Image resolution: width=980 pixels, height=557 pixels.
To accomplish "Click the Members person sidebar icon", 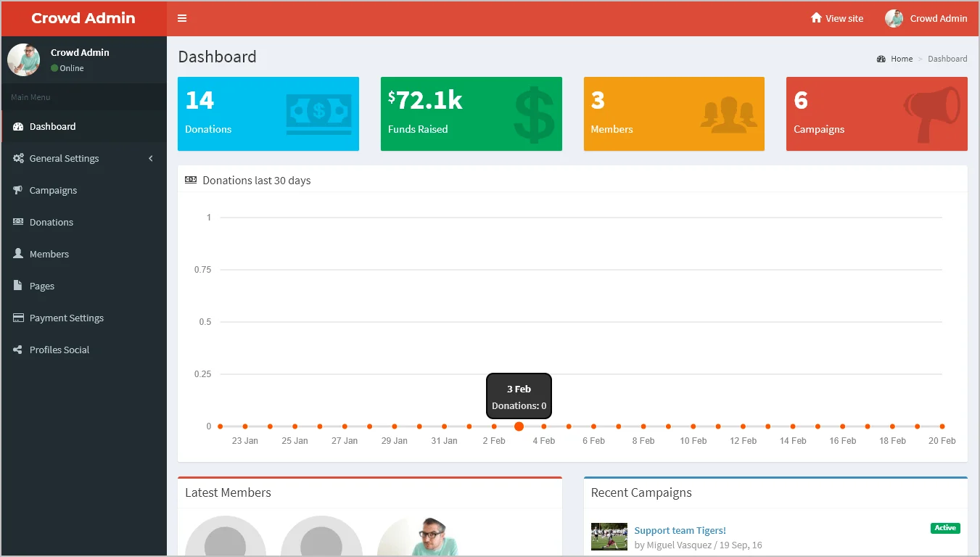I will pos(18,254).
